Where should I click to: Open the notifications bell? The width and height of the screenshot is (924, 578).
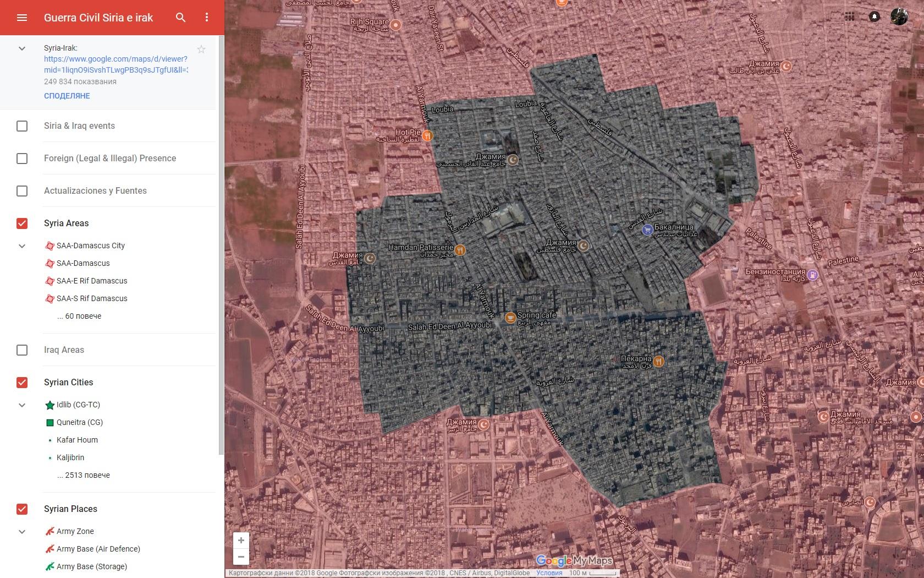coord(874,17)
